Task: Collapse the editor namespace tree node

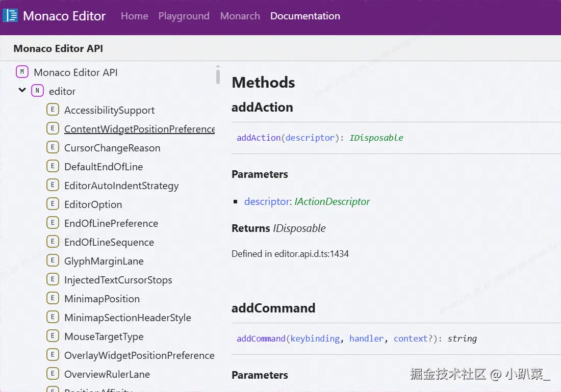Action: tap(22, 90)
